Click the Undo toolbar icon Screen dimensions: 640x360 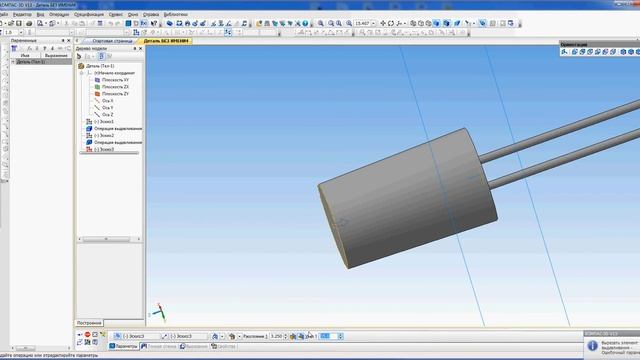tap(110, 23)
